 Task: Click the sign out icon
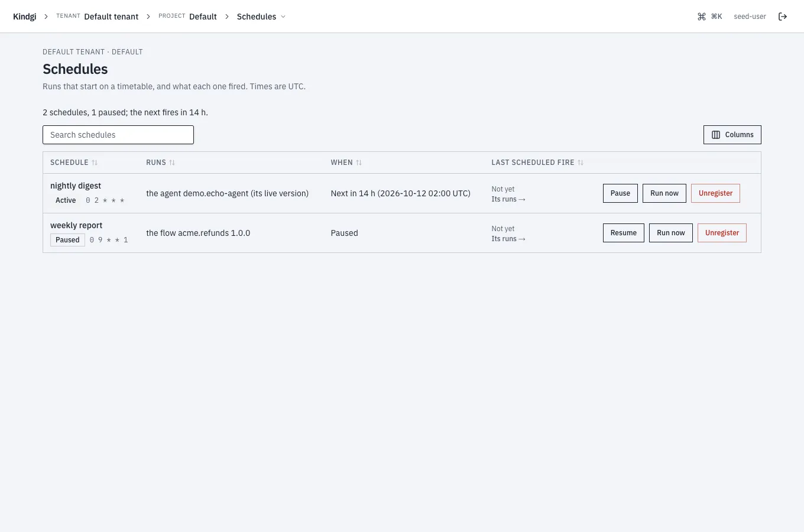click(783, 17)
